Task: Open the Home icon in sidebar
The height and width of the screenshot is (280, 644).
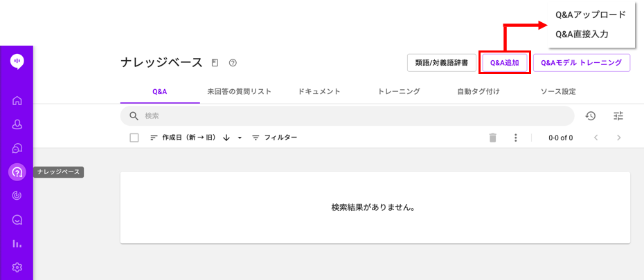Action: (x=17, y=100)
